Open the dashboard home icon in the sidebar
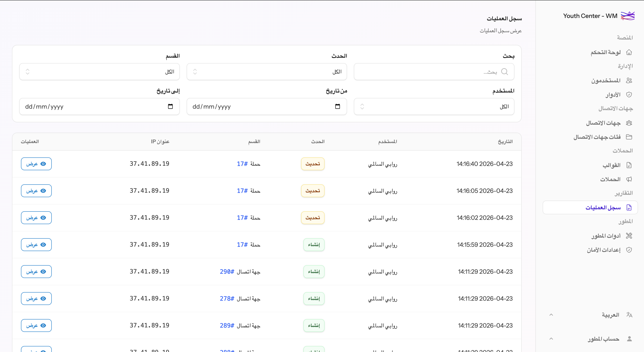Viewport: 644px width, 352px height. click(x=629, y=52)
